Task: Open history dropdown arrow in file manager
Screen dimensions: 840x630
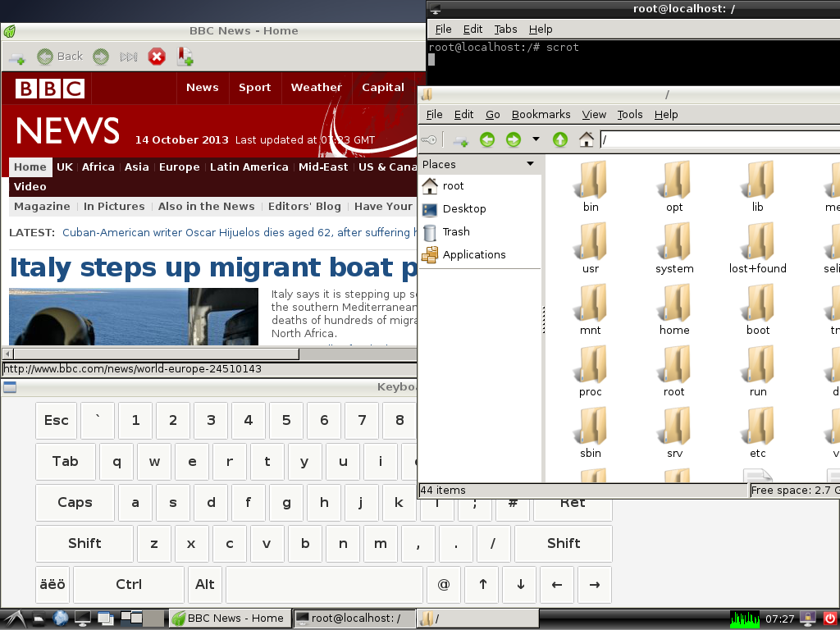Action: (536, 139)
